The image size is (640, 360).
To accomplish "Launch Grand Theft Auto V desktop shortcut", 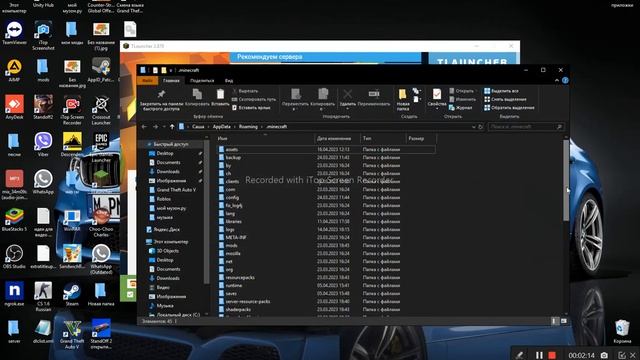I will (72, 334).
